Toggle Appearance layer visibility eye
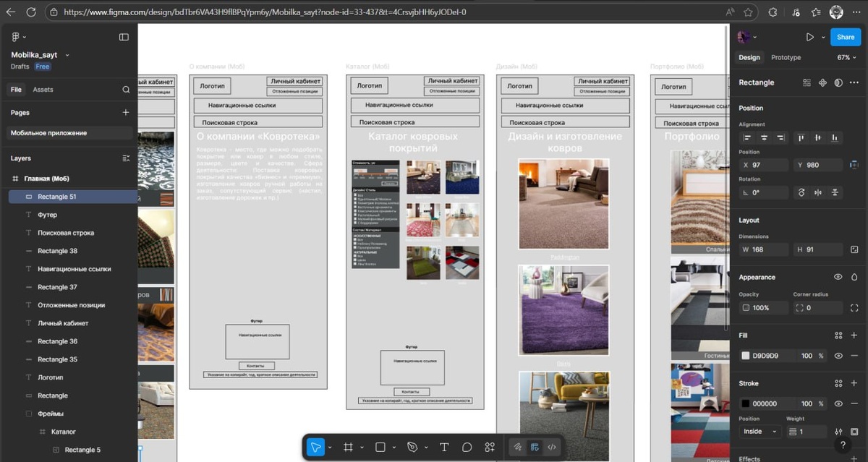 [x=838, y=277]
